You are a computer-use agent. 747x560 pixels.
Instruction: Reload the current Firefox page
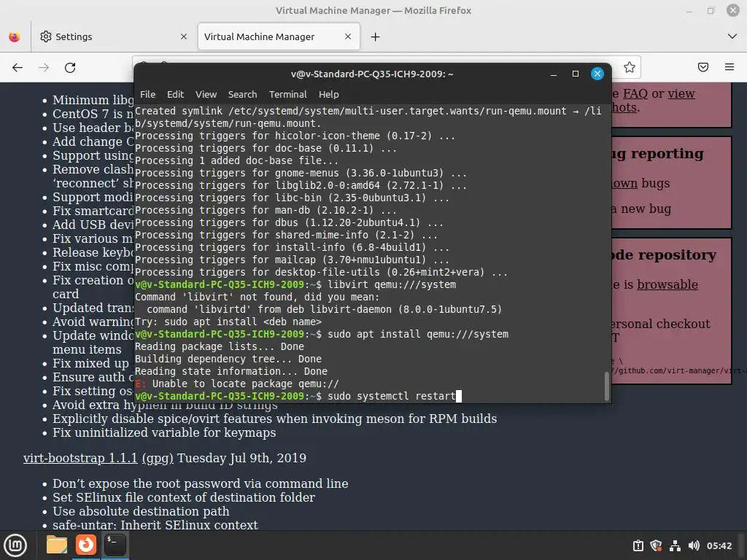[x=70, y=68]
